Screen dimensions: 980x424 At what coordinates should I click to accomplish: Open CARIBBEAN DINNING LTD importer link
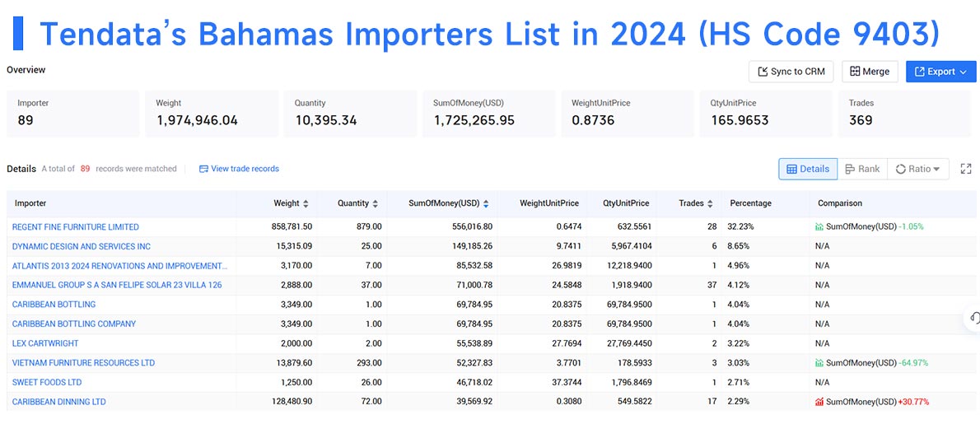tap(58, 402)
